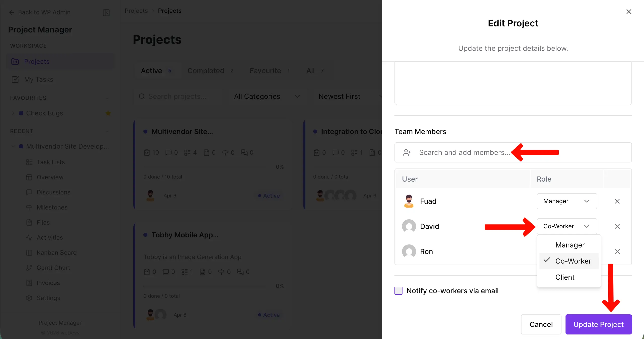Viewport: 644px width, 339px height.
Task: Click the Update Project button
Action: pos(598,324)
